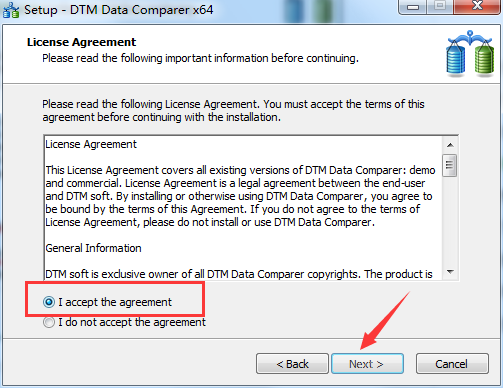Click the blue and green database logo
The height and width of the screenshot is (388, 503).
coord(470,53)
